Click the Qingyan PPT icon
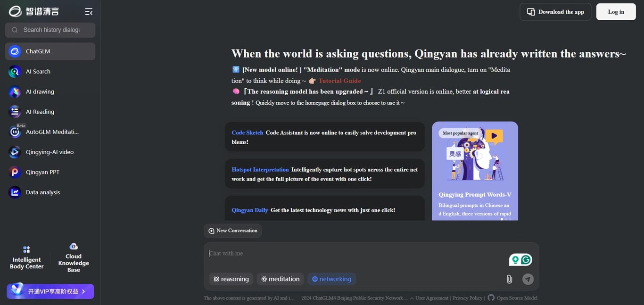 tap(15, 172)
